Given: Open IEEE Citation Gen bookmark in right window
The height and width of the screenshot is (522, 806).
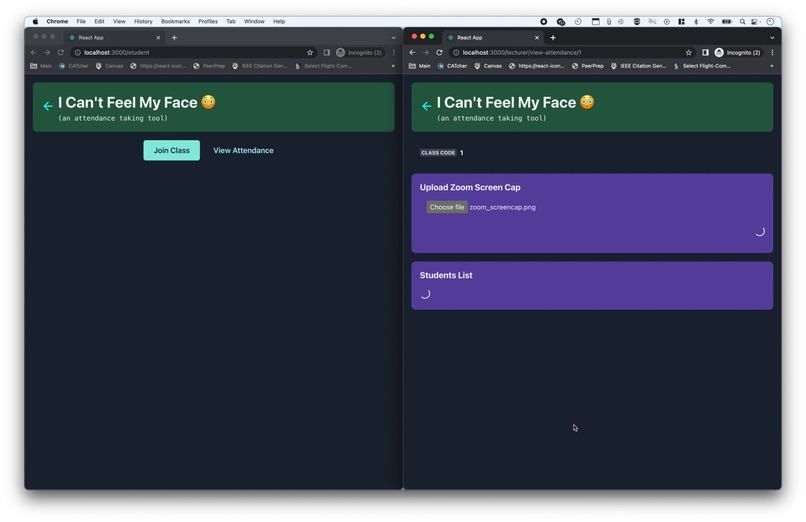Looking at the screenshot, I should pos(638,66).
